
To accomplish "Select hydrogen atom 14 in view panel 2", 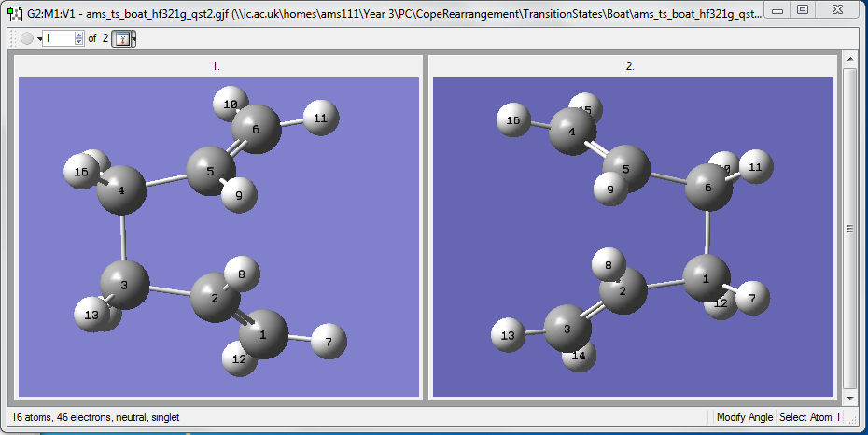I will point(579,356).
